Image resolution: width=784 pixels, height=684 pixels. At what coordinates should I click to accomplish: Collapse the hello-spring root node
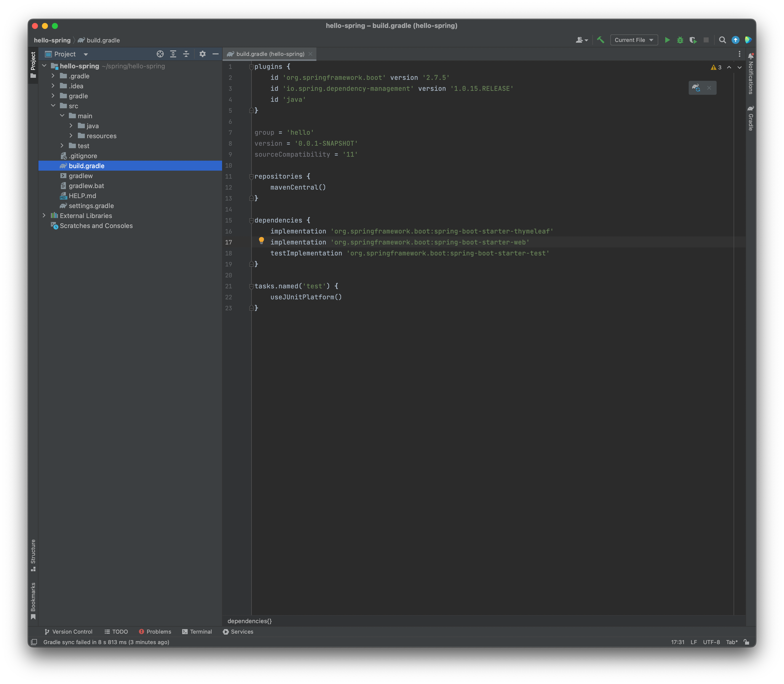44,66
